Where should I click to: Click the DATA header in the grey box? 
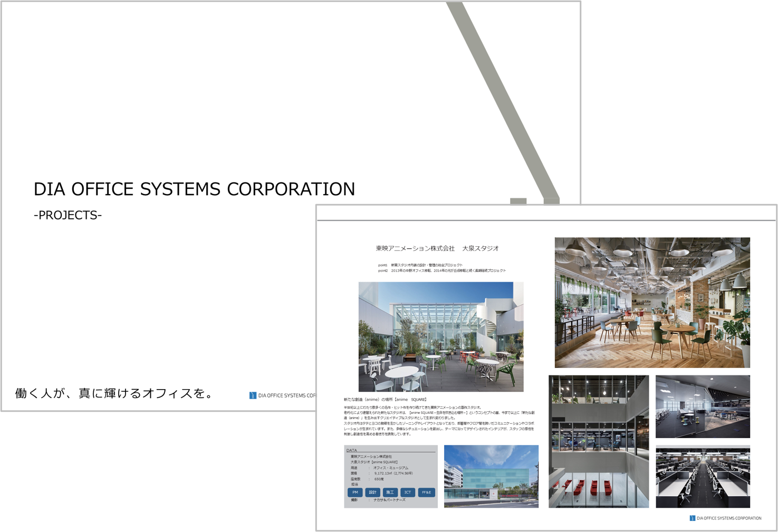point(352,450)
